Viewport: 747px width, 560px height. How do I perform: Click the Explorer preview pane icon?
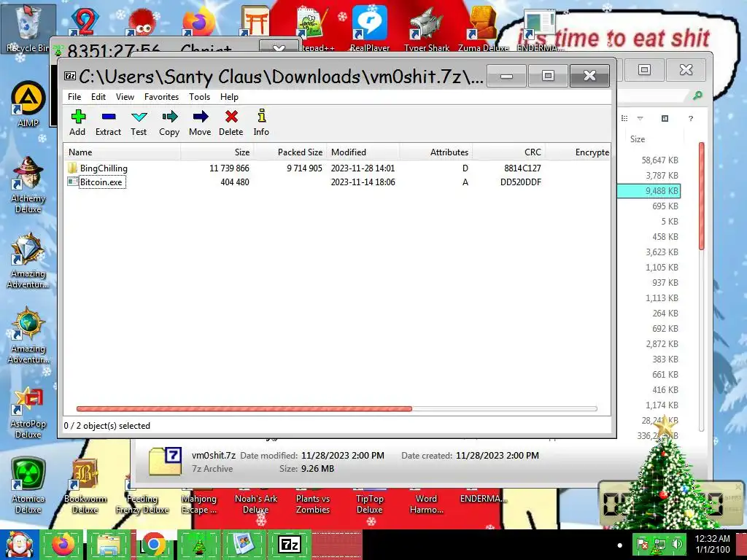665,118
